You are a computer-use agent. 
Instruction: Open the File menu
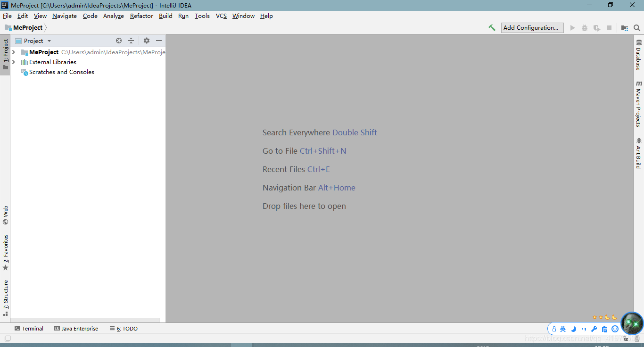(x=7, y=16)
